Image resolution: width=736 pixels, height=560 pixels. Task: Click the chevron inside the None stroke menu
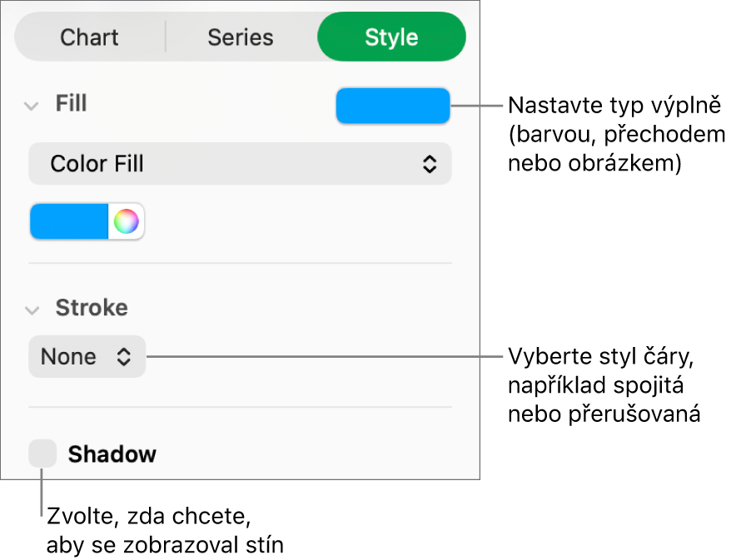[x=123, y=356]
